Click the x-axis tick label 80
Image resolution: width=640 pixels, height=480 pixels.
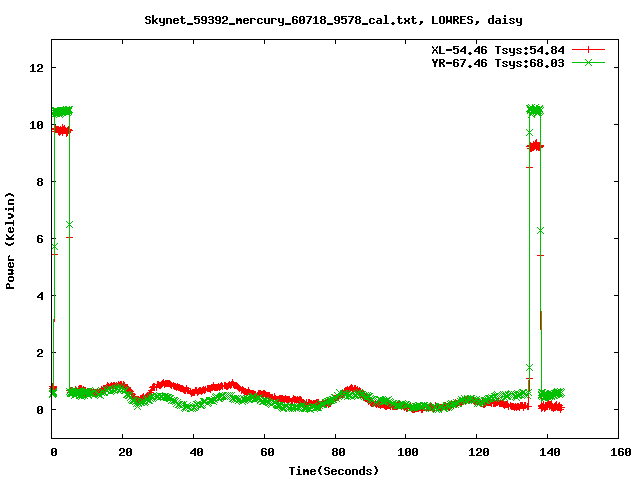tap(338, 452)
